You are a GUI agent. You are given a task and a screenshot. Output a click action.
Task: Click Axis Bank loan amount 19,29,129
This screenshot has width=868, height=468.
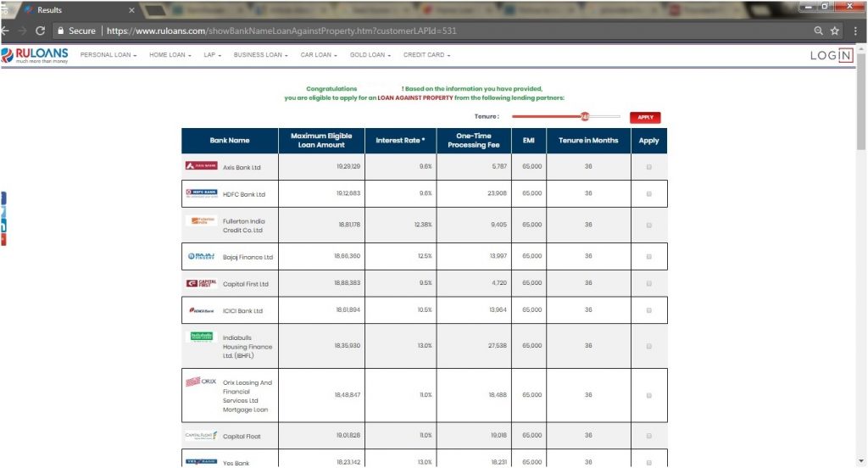click(x=348, y=166)
